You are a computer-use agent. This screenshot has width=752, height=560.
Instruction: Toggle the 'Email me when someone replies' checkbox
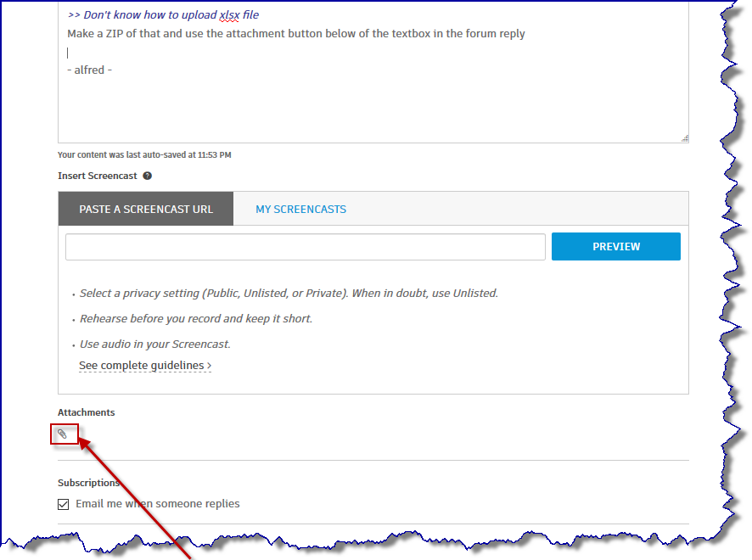64,504
